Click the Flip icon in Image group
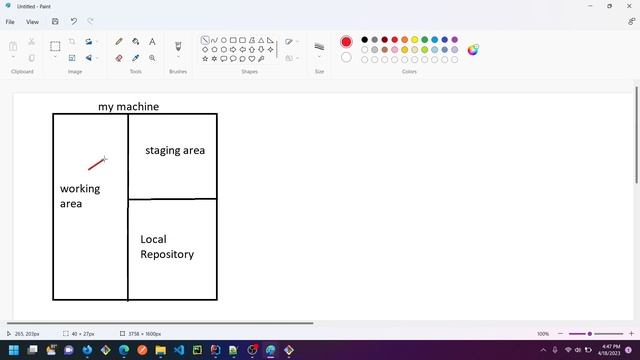The image size is (640, 360). pyautogui.click(x=89, y=58)
